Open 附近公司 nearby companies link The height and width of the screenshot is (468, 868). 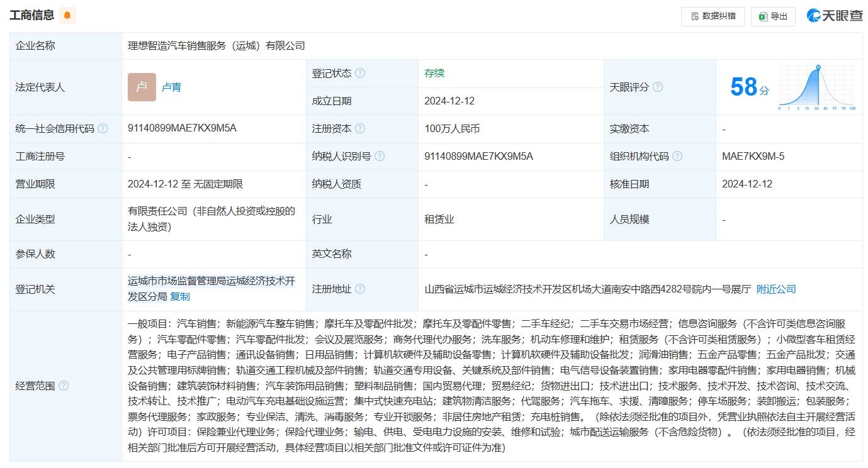click(776, 289)
